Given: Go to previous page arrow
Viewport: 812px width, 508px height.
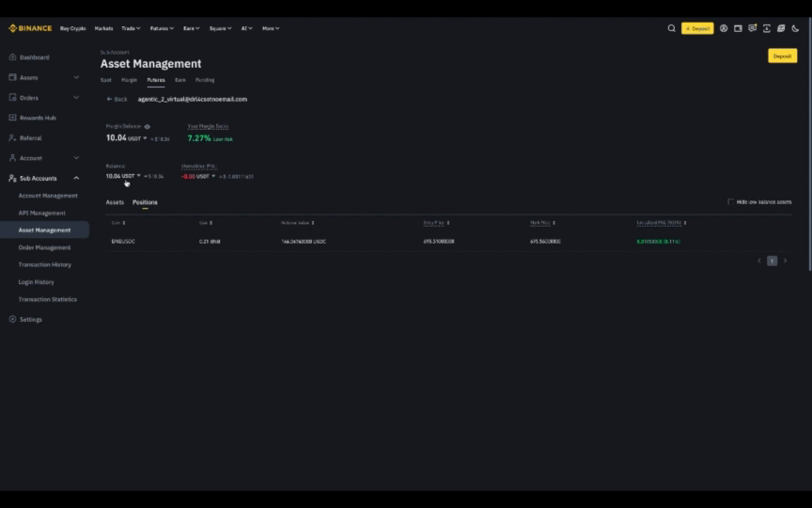Looking at the screenshot, I should 759,261.
